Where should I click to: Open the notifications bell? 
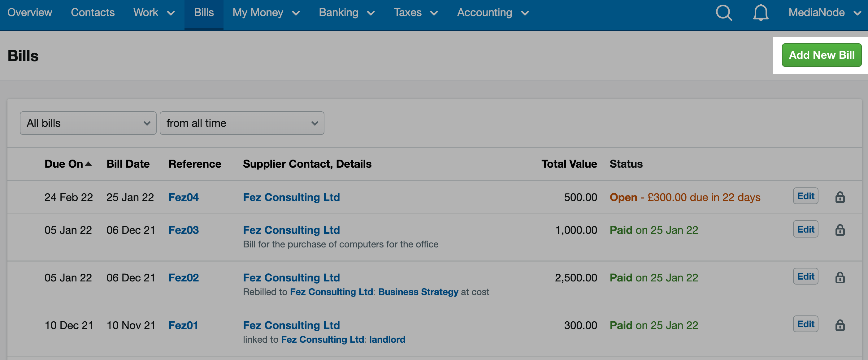(761, 13)
